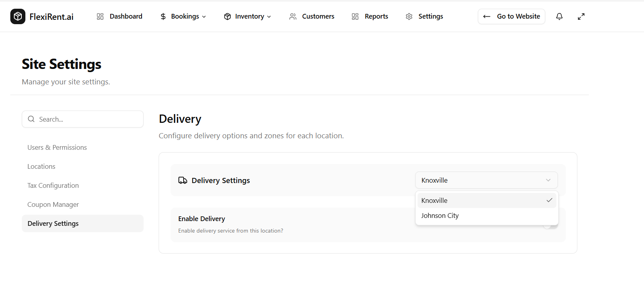644x292 pixels.
Task: Click the Inventory box icon
Action: [x=227, y=16]
